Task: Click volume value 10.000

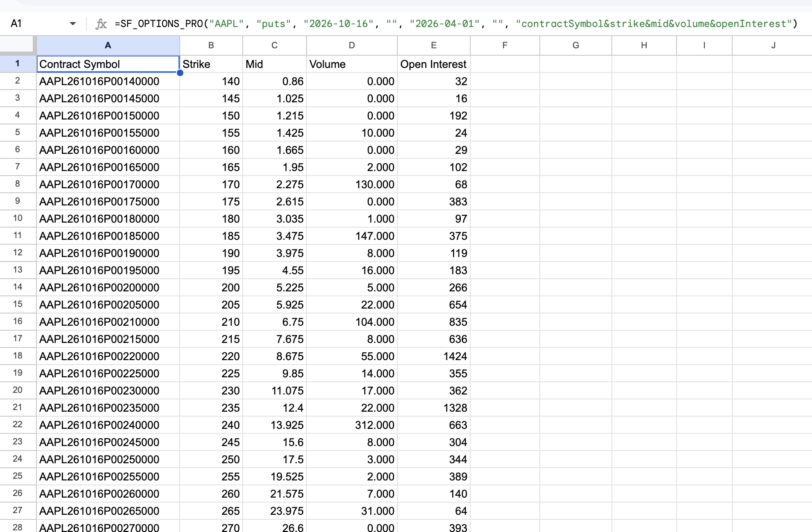Action: pyautogui.click(x=352, y=133)
